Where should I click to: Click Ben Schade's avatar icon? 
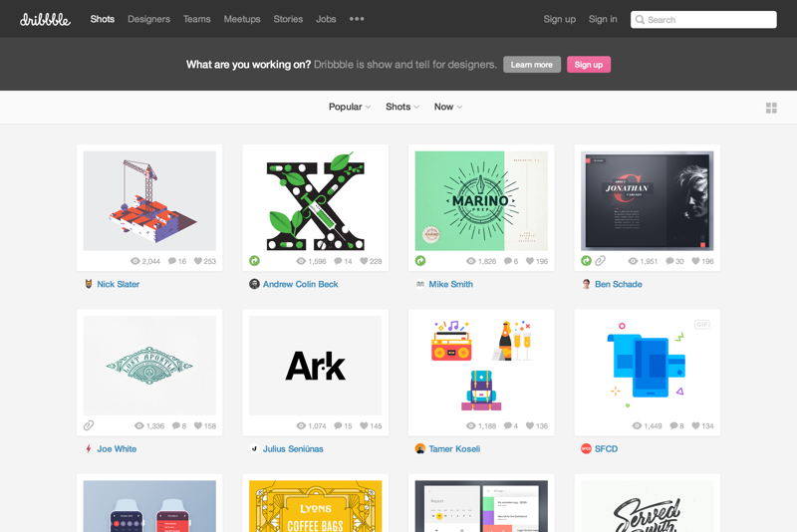pos(586,284)
